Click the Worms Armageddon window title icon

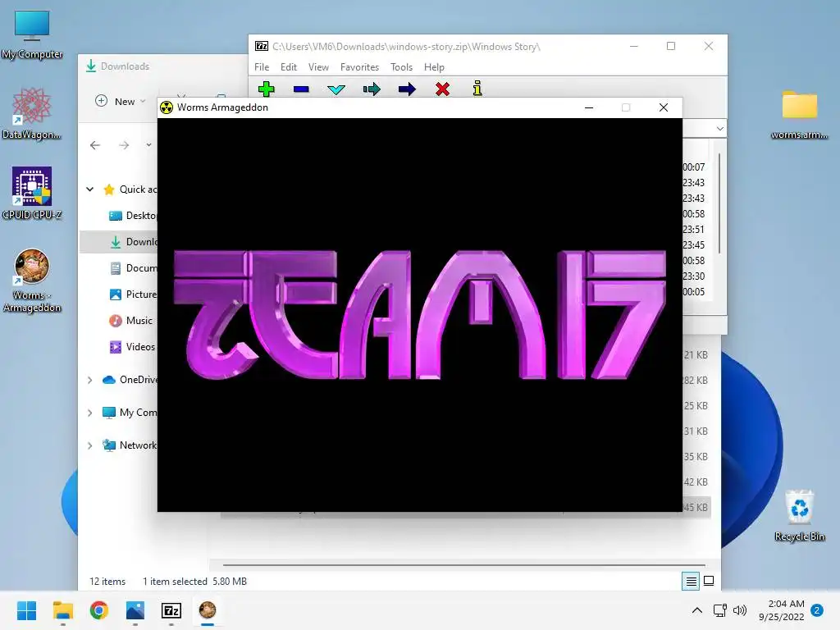(167, 107)
